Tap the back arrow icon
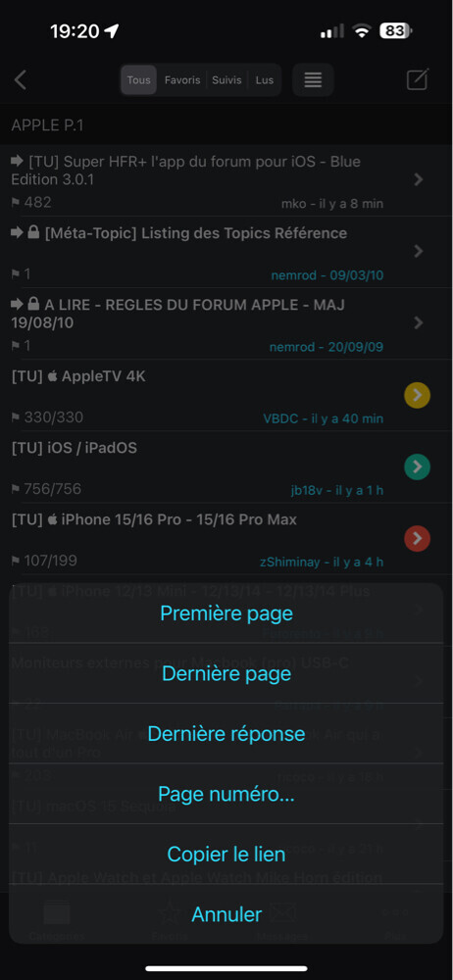The height and width of the screenshot is (980, 453). (20, 80)
